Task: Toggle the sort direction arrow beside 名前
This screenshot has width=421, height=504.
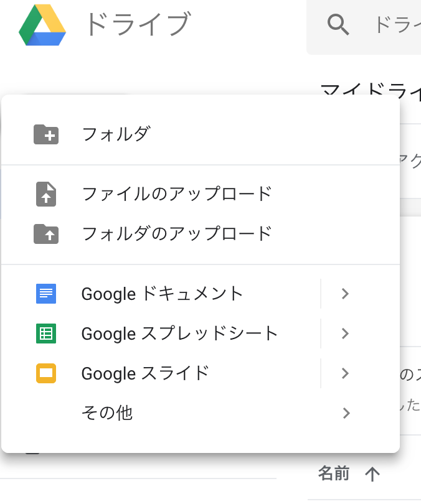Action: (372, 475)
